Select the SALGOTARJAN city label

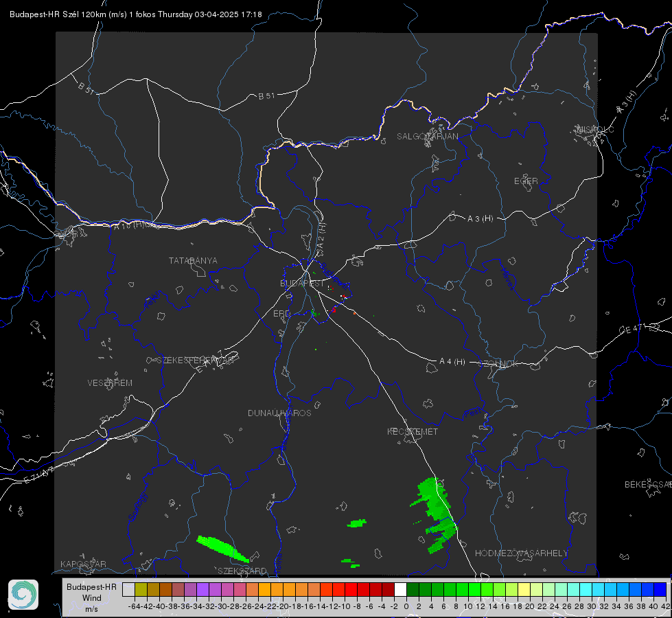pos(427,137)
